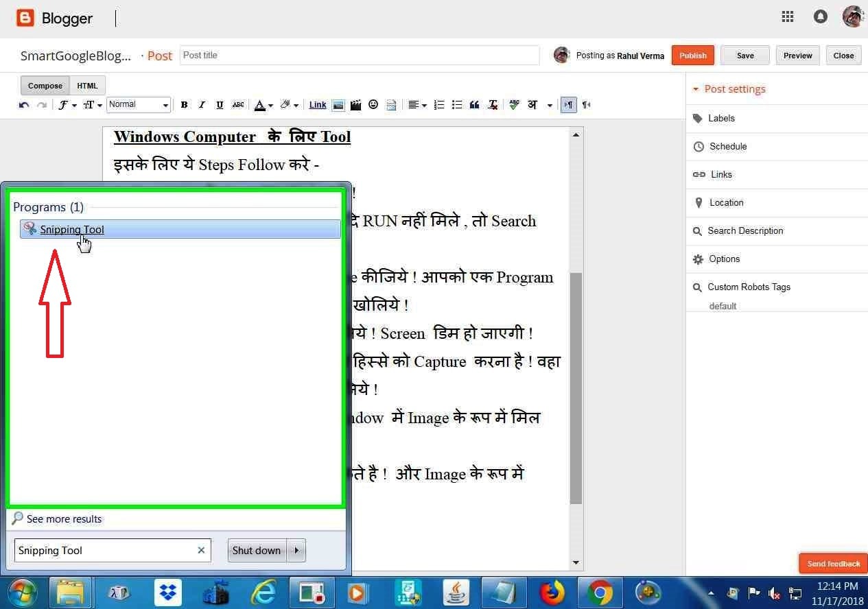
Task: Create a numbered list
Action: point(439,105)
